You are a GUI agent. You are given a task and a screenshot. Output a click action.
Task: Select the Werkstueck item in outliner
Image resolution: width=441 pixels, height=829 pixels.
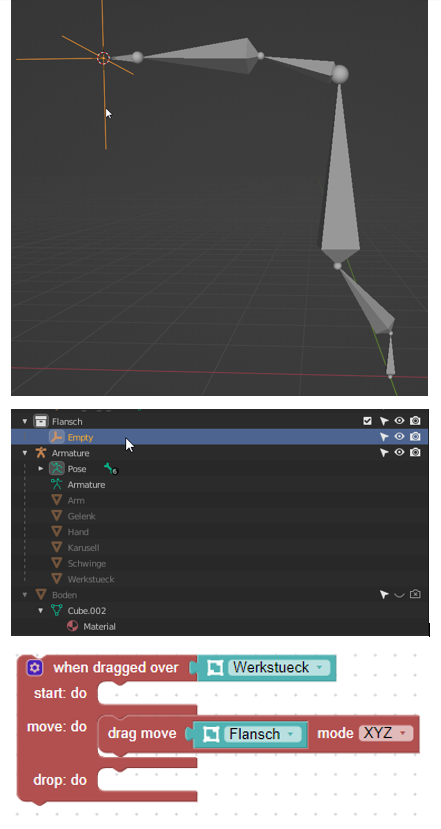(x=91, y=579)
